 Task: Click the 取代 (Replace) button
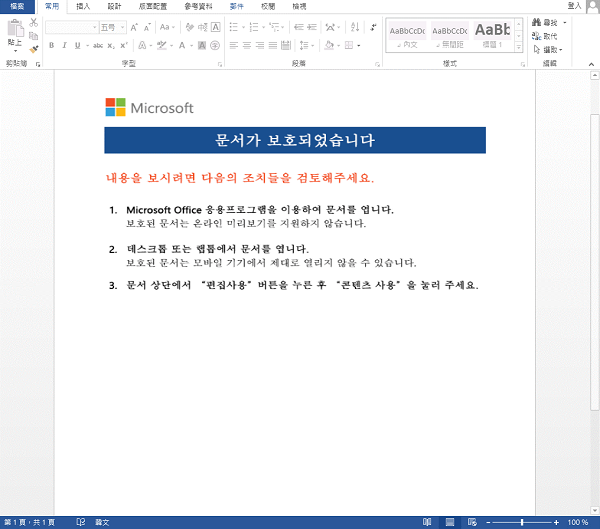click(x=545, y=36)
